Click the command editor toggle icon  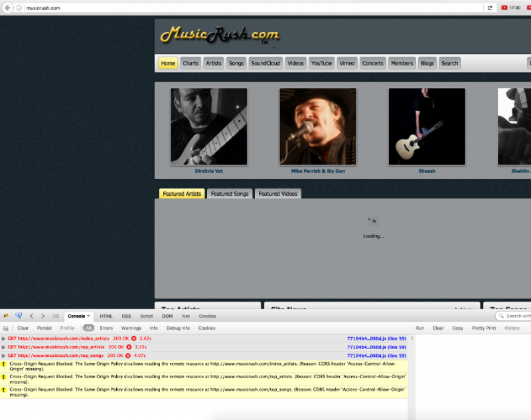point(56,316)
